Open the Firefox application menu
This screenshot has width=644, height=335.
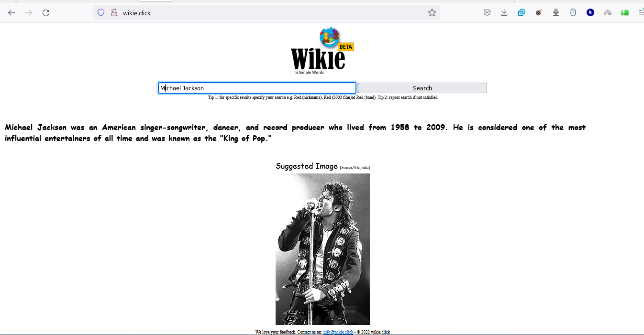[641, 12]
